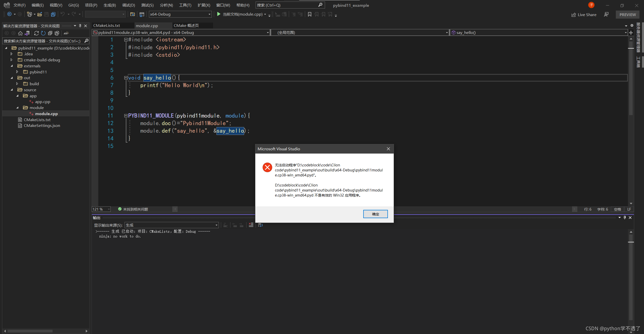Click the horizontal scrollbar in Solution Explorer
The height and width of the screenshot is (334, 644).
point(30,331)
